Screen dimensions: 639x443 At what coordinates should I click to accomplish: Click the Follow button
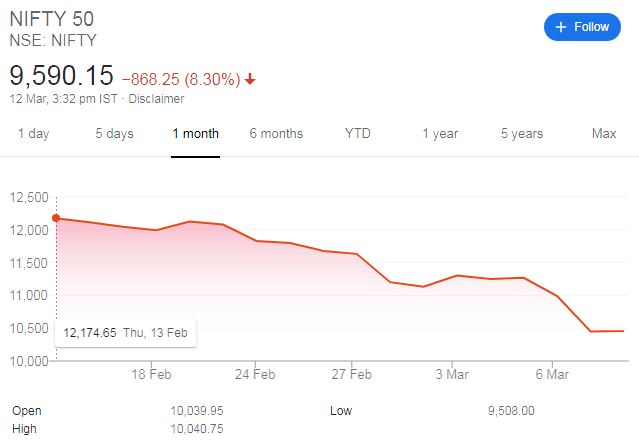pos(581,27)
